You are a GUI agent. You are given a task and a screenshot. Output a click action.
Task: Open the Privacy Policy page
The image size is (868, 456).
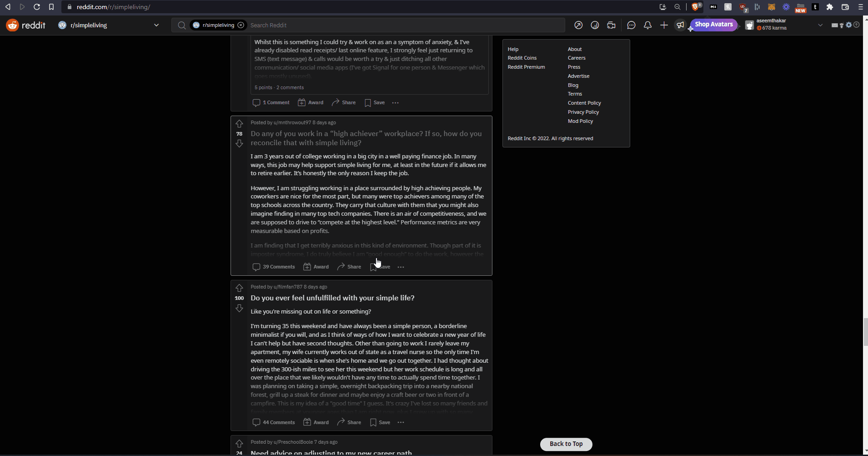coord(584,112)
